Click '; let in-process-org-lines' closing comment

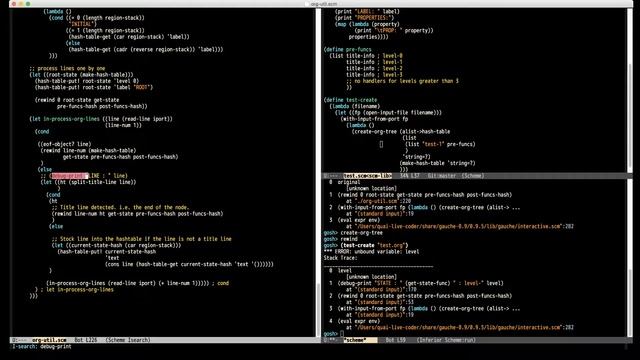click(77, 290)
